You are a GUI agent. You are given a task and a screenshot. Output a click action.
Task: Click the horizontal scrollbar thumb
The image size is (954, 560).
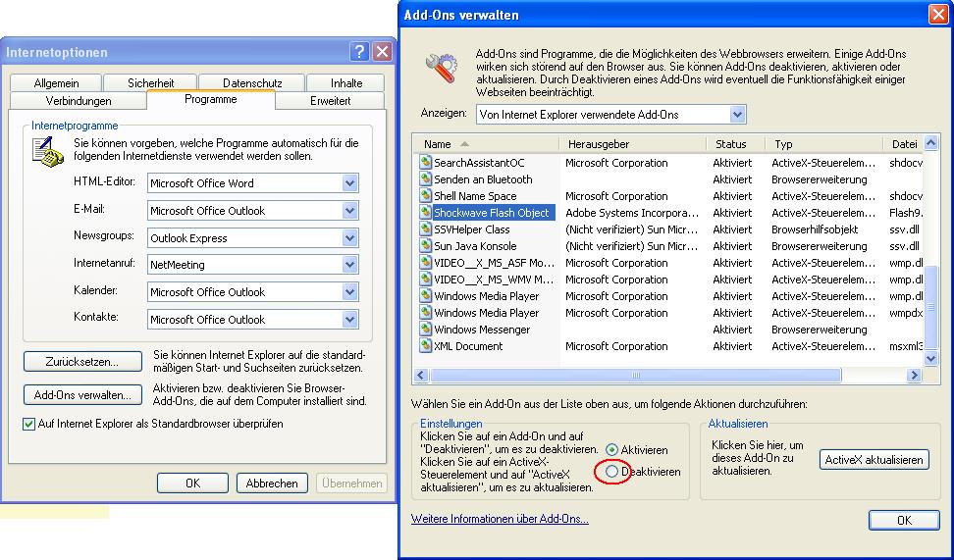pyautogui.click(x=636, y=376)
